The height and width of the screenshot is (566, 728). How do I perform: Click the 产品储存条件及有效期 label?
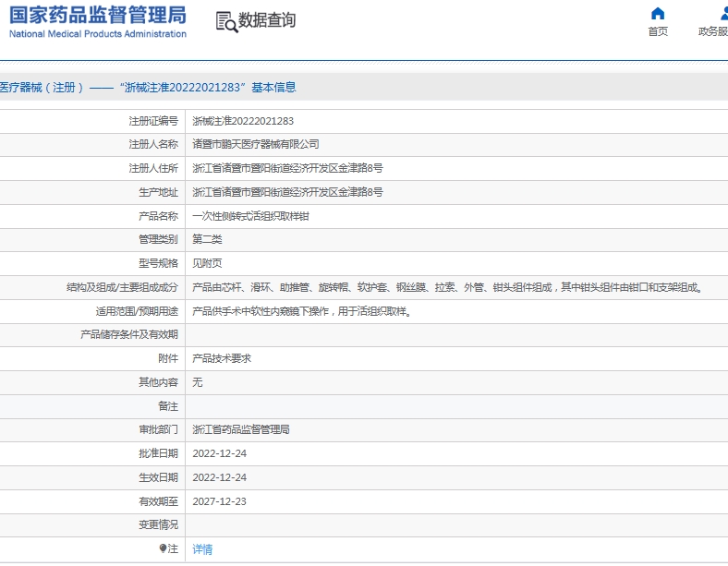pos(129,334)
